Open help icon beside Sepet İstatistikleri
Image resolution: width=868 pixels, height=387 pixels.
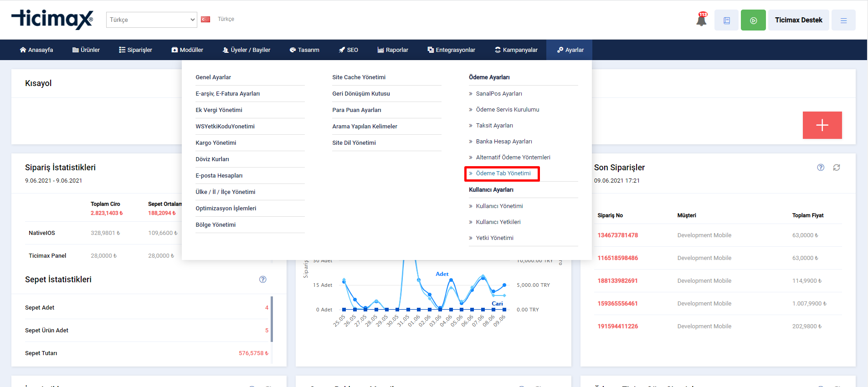click(263, 280)
